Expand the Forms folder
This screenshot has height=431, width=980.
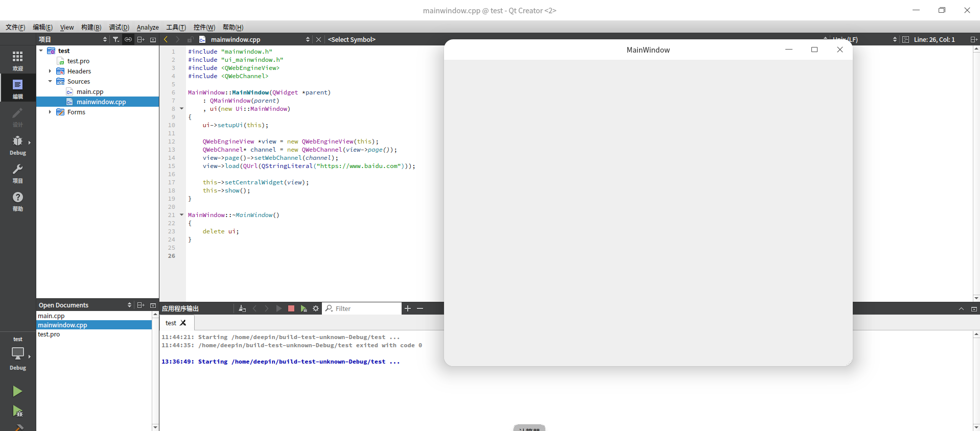point(50,112)
